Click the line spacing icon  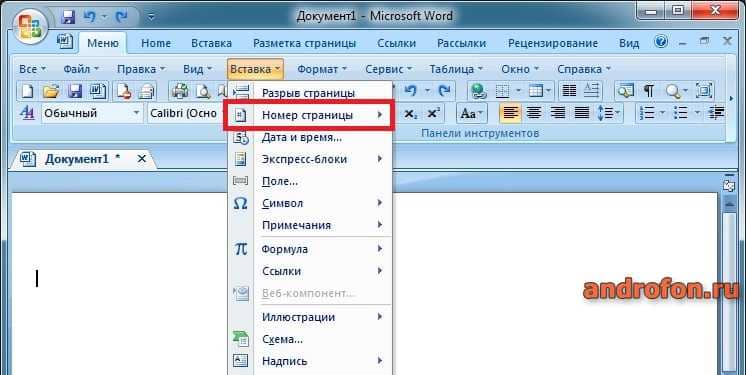click(606, 113)
